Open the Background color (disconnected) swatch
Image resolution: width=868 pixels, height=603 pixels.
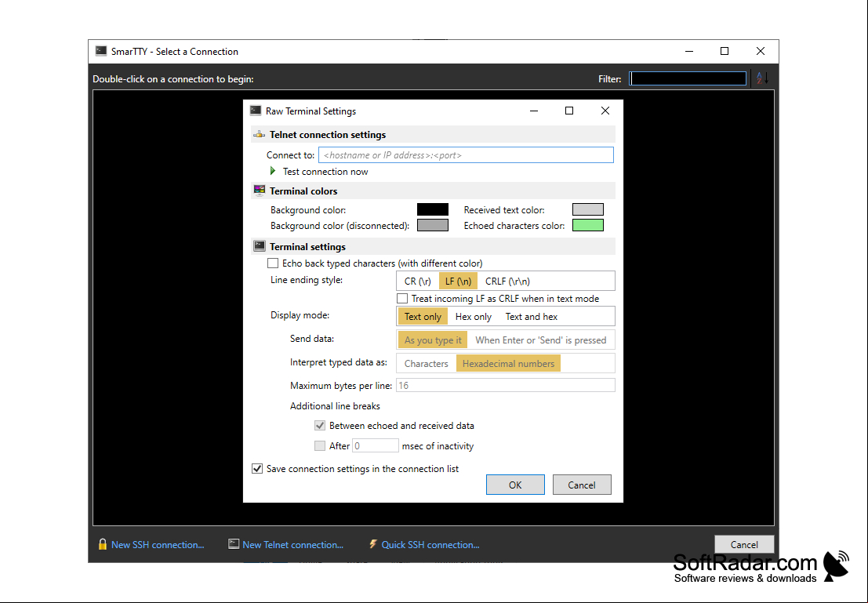pyautogui.click(x=432, y=225)
